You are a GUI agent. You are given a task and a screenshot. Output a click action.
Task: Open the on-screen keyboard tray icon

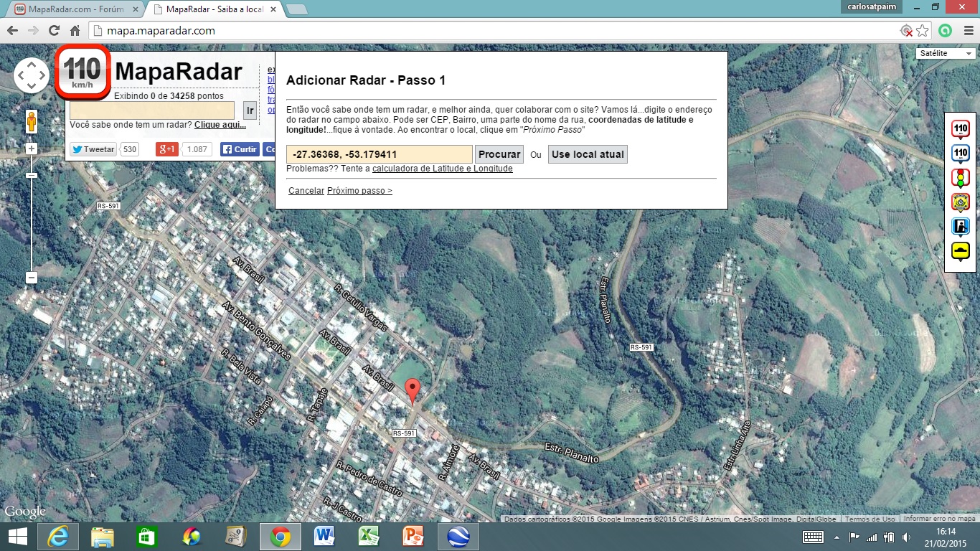pos(813,537)
